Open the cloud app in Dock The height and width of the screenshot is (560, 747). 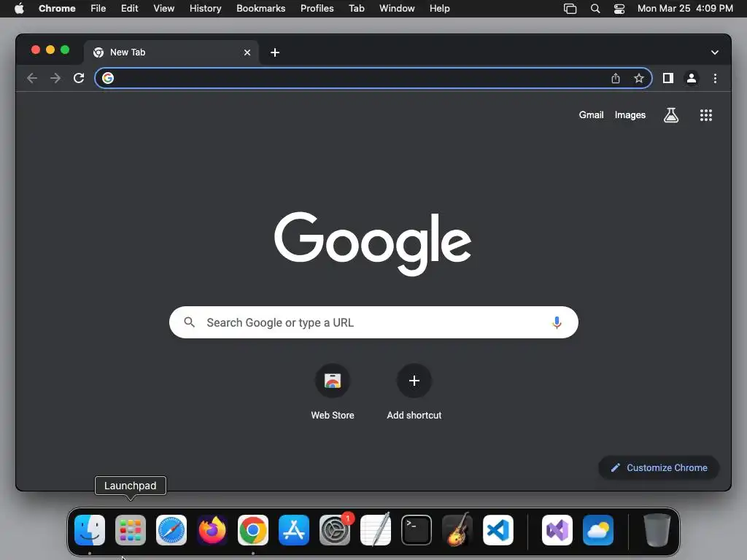click(x=598, y=530)
